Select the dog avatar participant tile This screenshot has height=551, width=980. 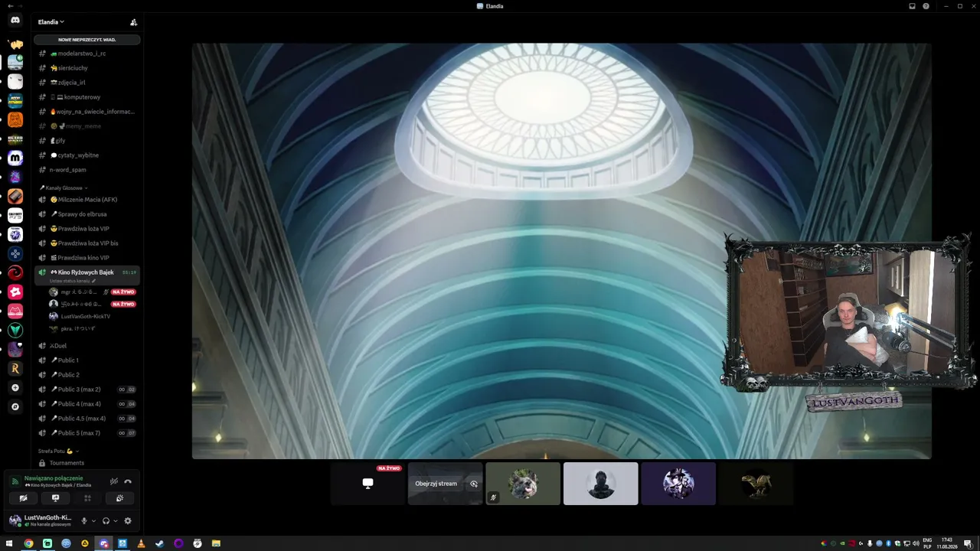(x=523, y=484)
